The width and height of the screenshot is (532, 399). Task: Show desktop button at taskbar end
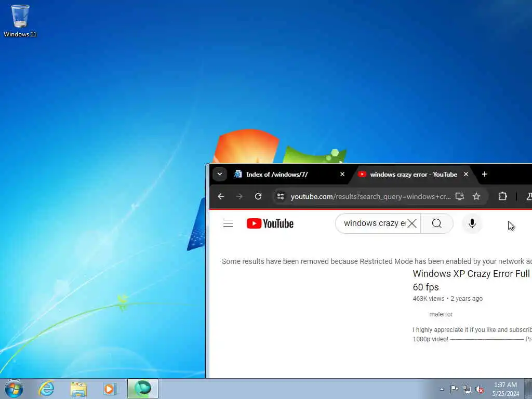click(528, 389)
